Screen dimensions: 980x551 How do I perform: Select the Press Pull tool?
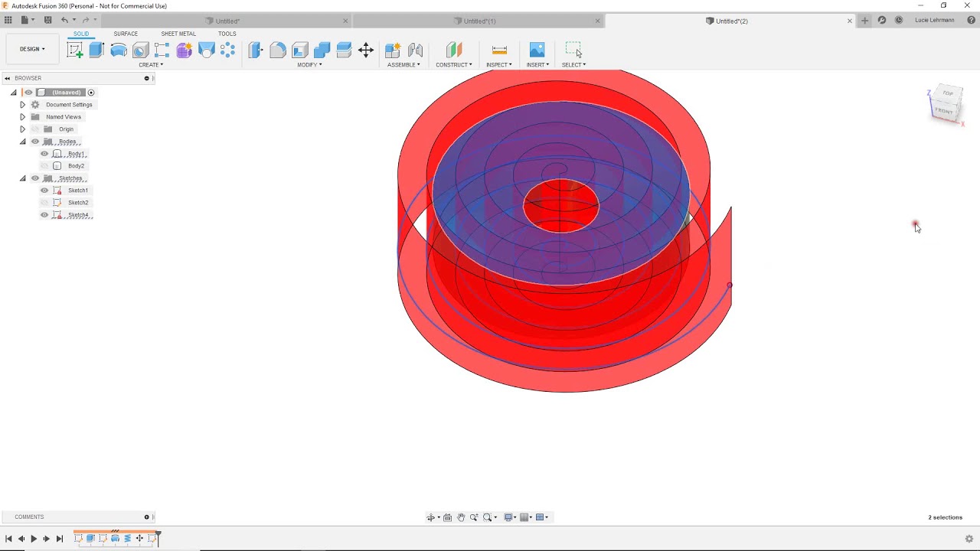click(x=256, y=51)
